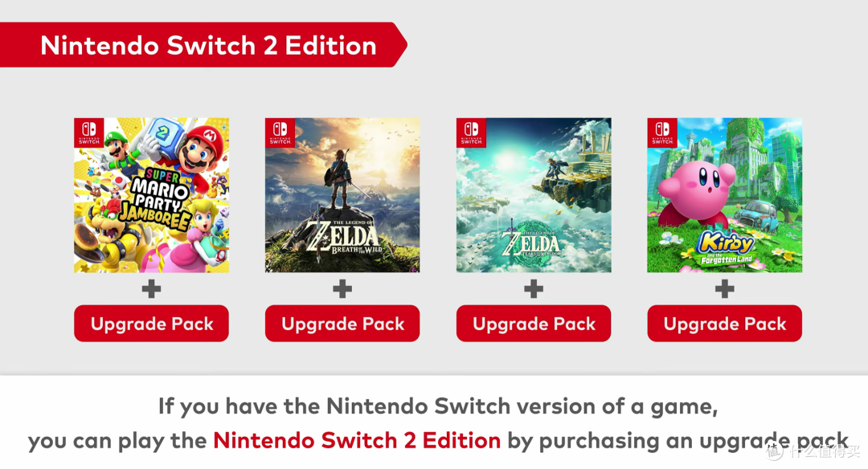Click the plus sign under Breath of the Wild
Image resolution: width=868 pixels, height=469 pixels.
click(x=342, y=288)
